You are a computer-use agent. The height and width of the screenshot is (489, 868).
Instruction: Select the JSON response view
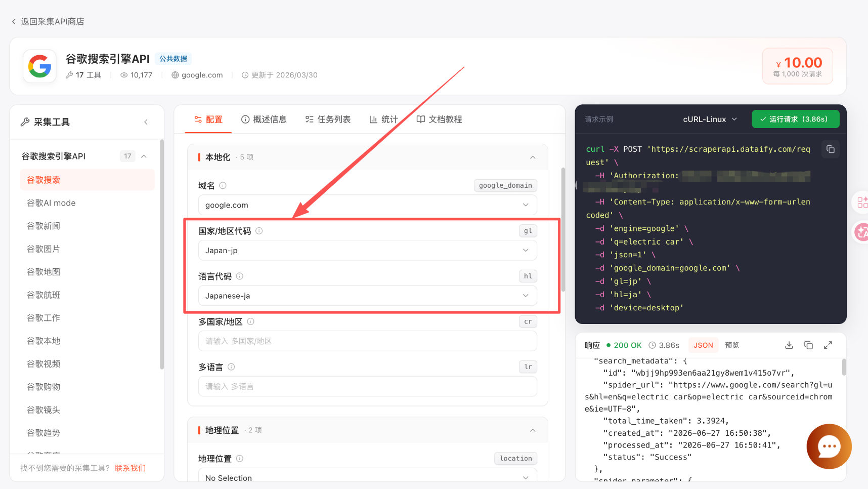[x=703, y=345]
